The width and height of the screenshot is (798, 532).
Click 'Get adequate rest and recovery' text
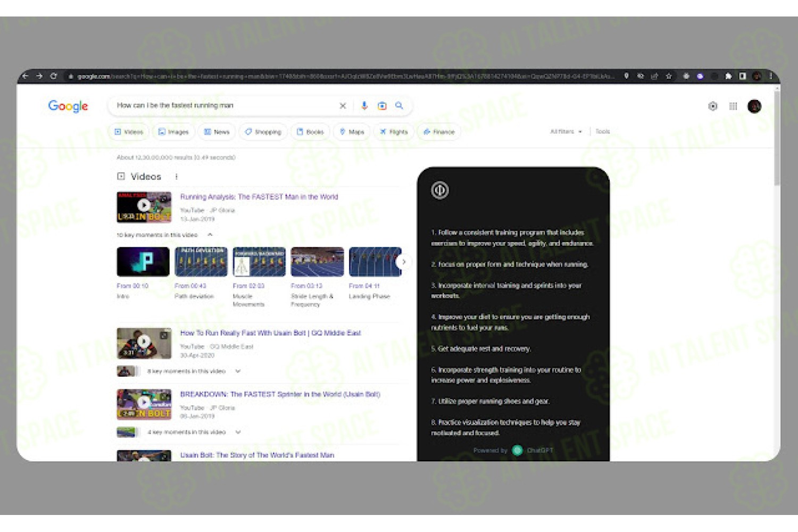click(484, 348)
